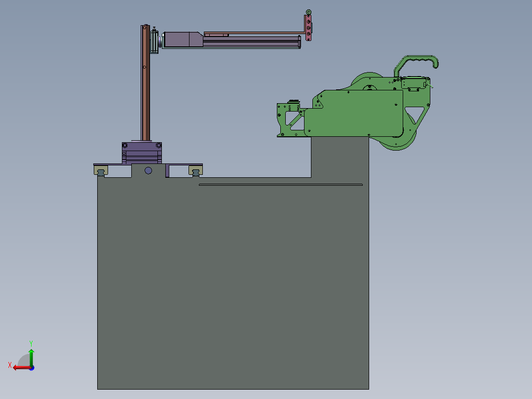
Task: Select the thin horizontal slot on base
Action: (x=281, y=185)
